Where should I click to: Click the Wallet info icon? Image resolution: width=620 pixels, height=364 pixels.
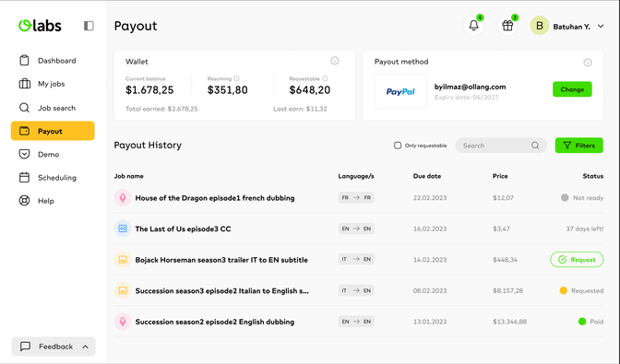tap(335, 61)
